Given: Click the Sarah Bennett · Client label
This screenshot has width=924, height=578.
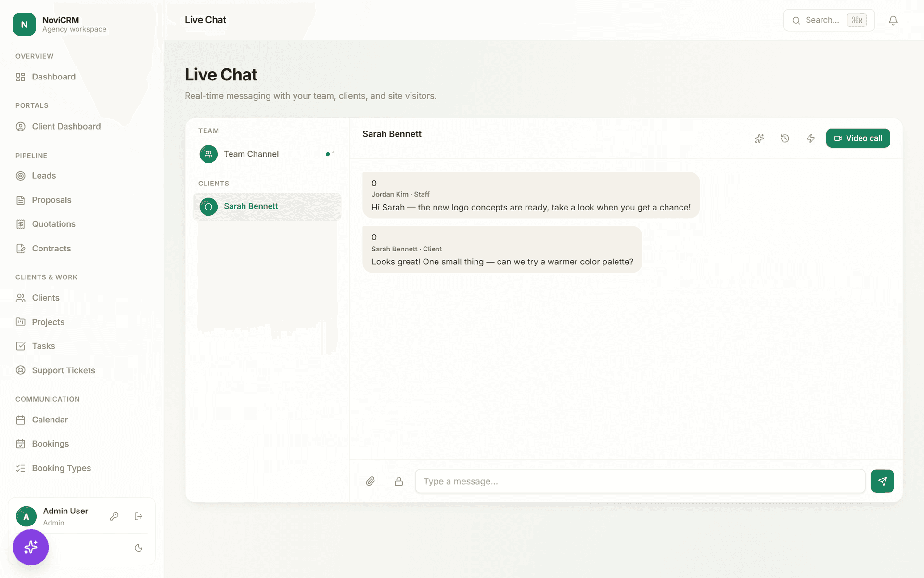Looking at the screenshot, I should click(406, 249).
